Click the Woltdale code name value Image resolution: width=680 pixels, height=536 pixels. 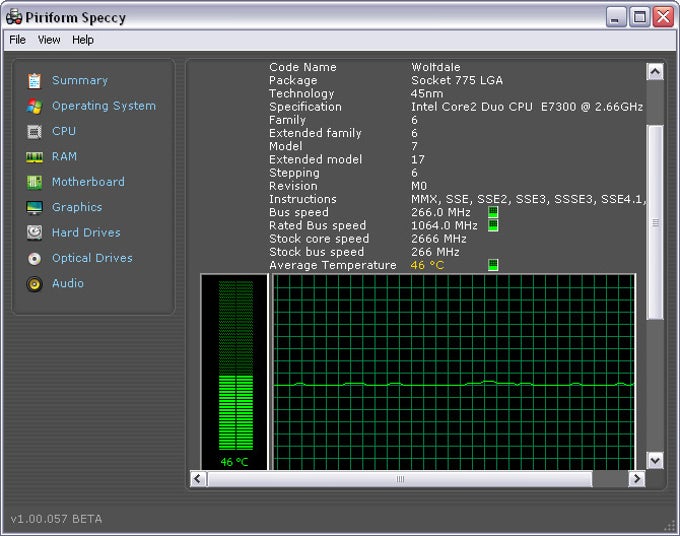pyautogui.click(x=436, y=67)
